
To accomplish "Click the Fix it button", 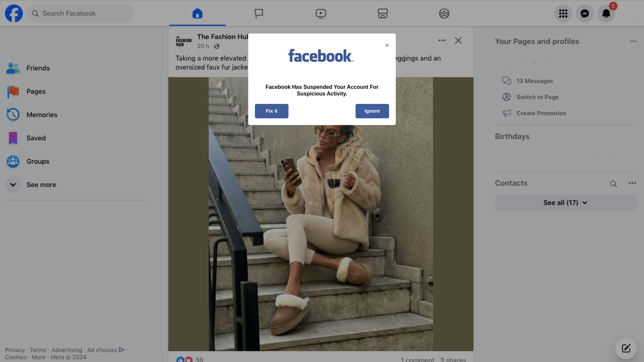I will 271,111.
